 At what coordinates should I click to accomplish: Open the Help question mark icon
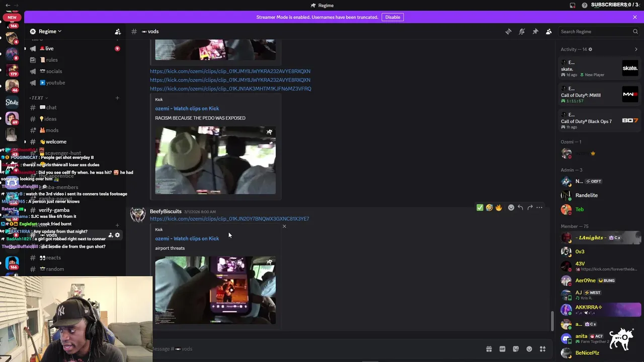click(x=585, y=6)
